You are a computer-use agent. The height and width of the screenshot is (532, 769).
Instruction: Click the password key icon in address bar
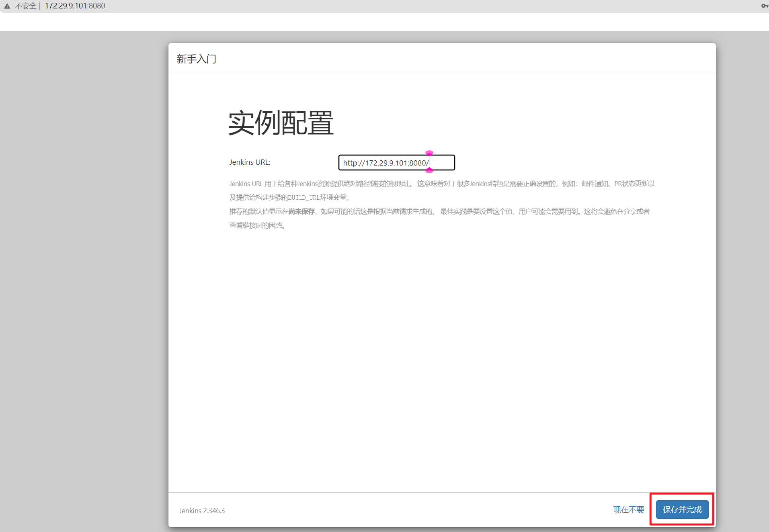pyautogui.click(x=765, y=6)
